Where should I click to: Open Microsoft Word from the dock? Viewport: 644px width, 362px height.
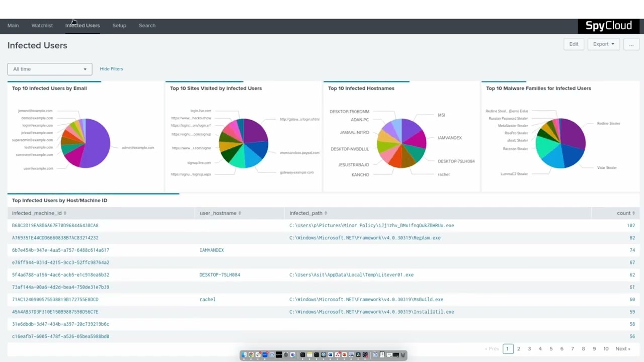[x=331, y=354]
